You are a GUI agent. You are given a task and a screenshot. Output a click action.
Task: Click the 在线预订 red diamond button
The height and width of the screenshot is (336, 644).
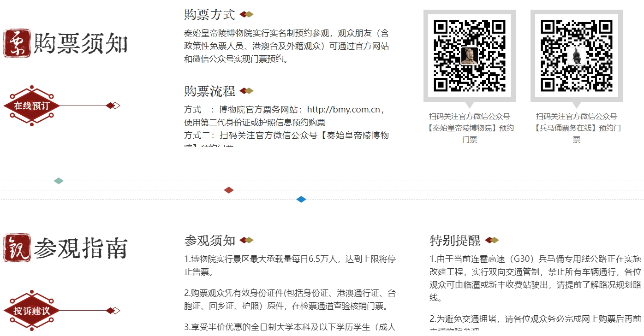tap(31, 106)
